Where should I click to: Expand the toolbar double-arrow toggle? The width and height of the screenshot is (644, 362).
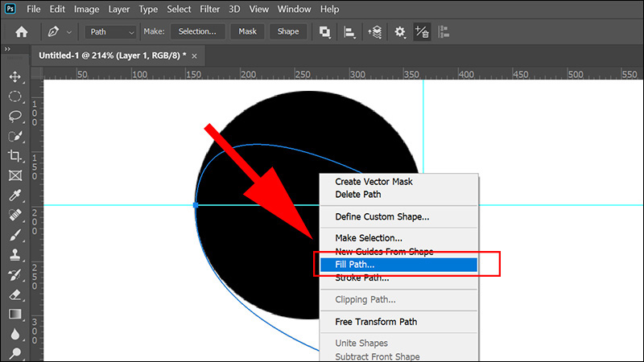coord(7,49)
